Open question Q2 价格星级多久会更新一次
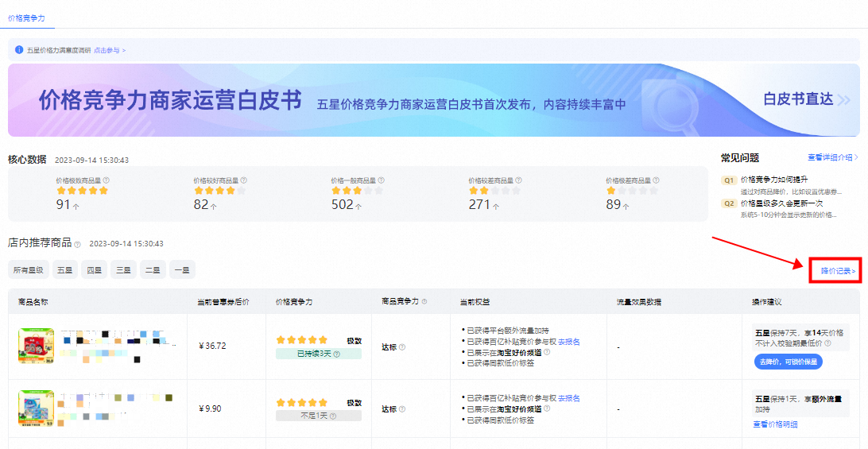Image resolution: width=868 pixels, height=449 pixels. coord(781,203)
